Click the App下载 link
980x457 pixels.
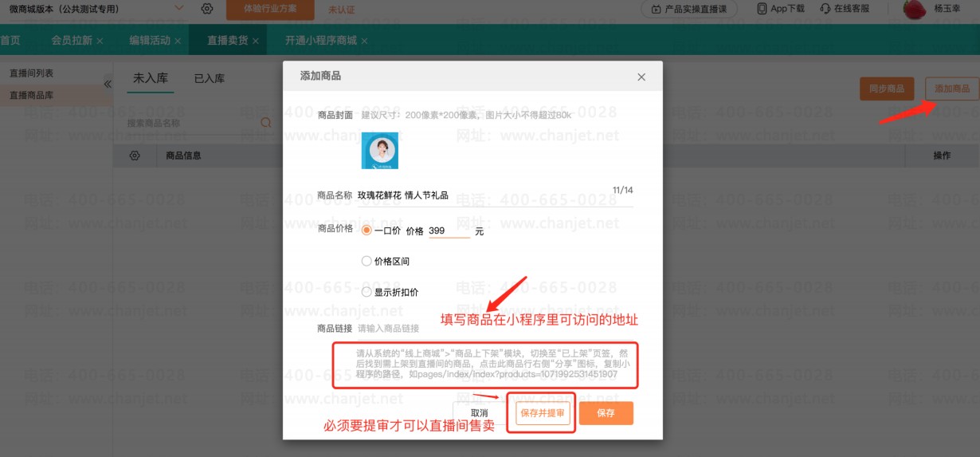(780, 9)
